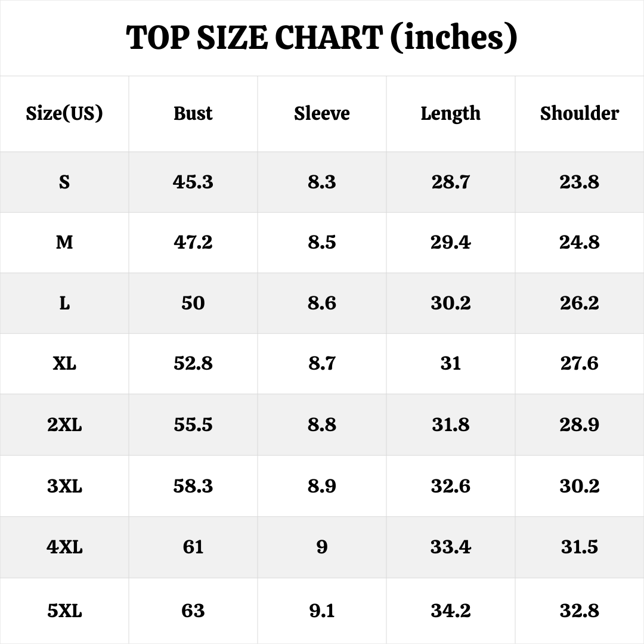Viewport: 644px width, 644px height.
Task: Click sleeve value 9 for 4XL
Action: coord(322,547)
